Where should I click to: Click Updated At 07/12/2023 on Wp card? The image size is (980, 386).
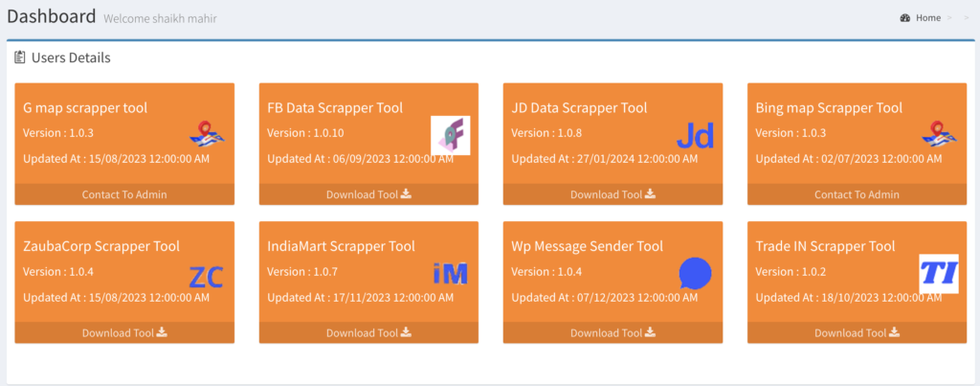click(605, 297)
